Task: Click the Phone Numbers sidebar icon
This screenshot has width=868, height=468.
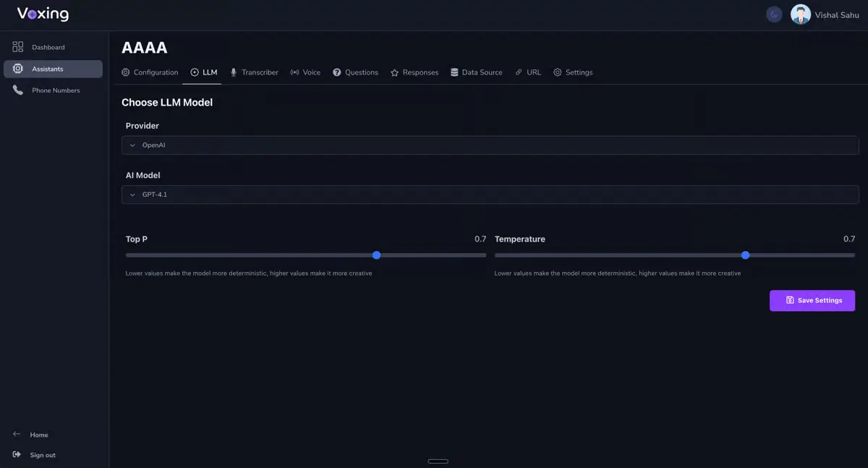Action: [x=17, y=90]
